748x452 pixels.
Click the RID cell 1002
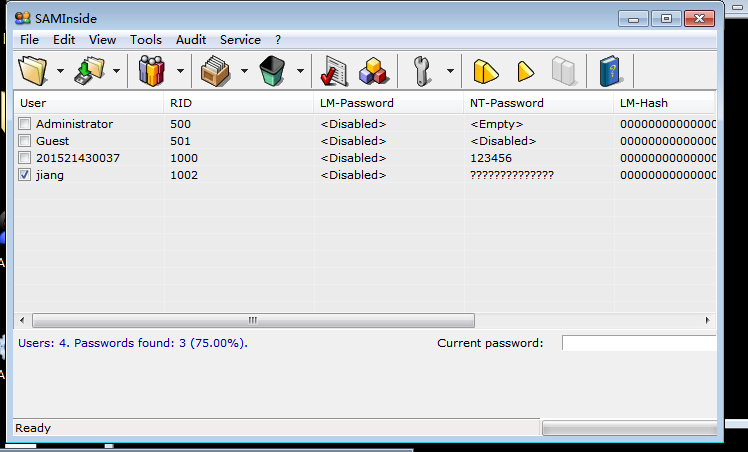(184, 175)
